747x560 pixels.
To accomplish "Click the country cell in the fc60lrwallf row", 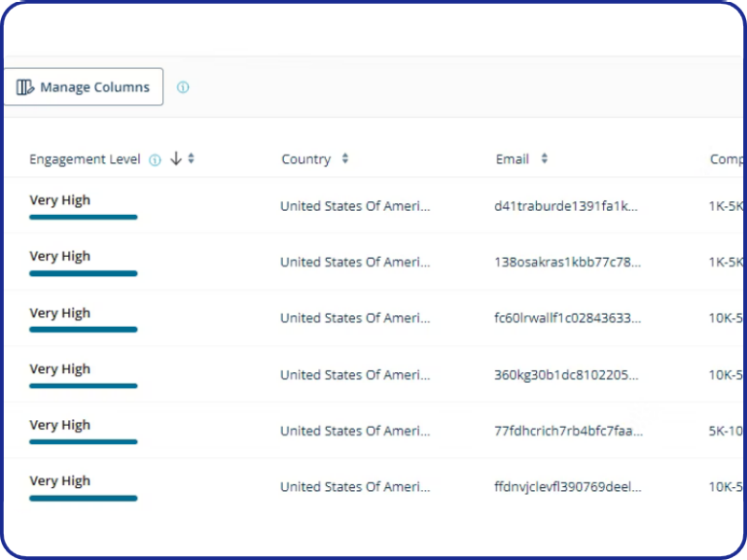I will (x=355, y=318).
